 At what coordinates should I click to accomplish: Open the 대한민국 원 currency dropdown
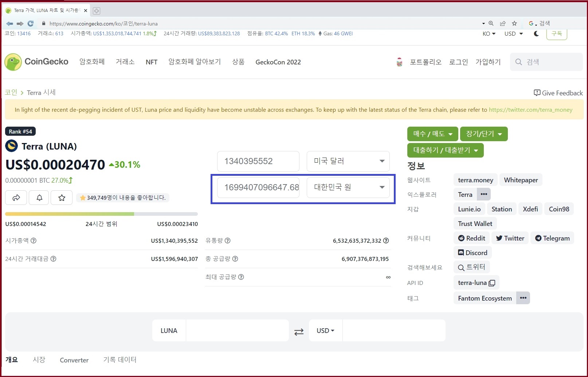point(348,187)
